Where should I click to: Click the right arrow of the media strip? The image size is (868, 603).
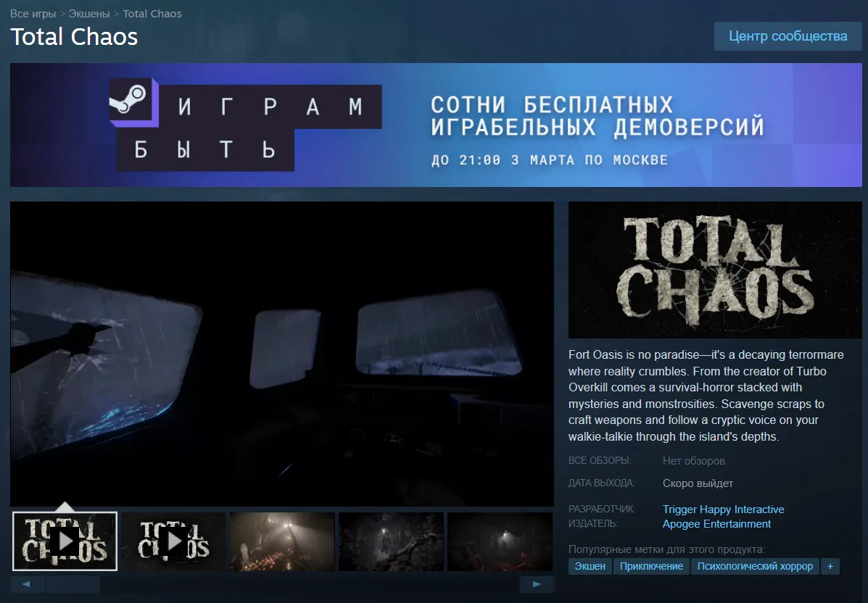(537, 583)
